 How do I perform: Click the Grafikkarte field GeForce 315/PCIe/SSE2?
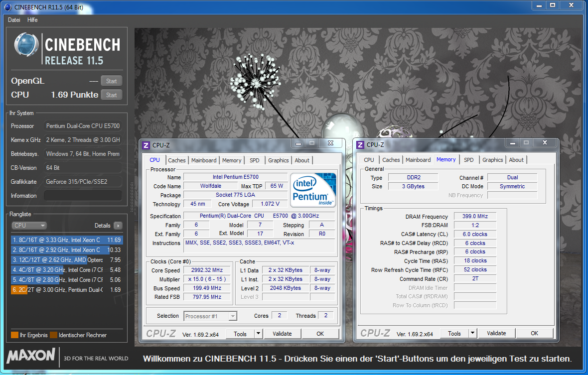[x=83, y=182]
